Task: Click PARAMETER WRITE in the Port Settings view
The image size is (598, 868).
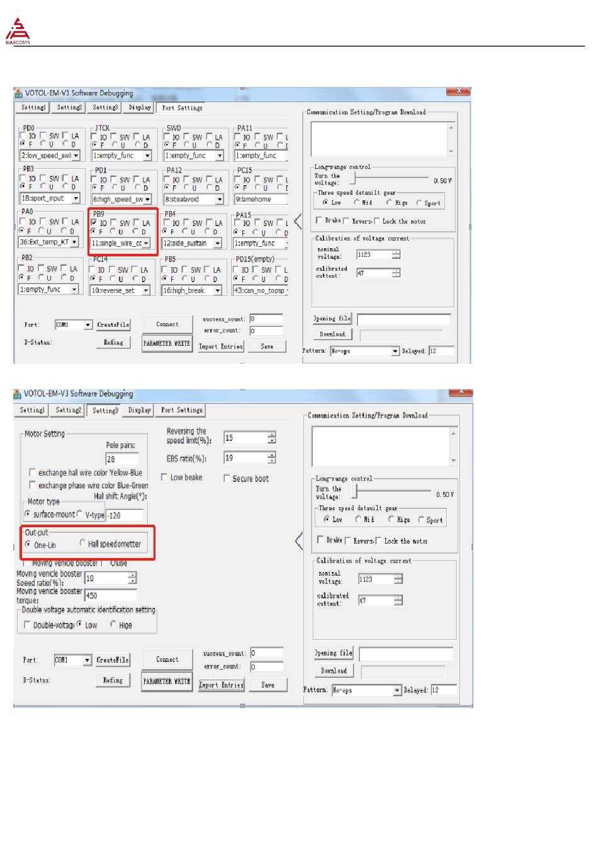Action: pyautogui.click(x=166, y=343)
